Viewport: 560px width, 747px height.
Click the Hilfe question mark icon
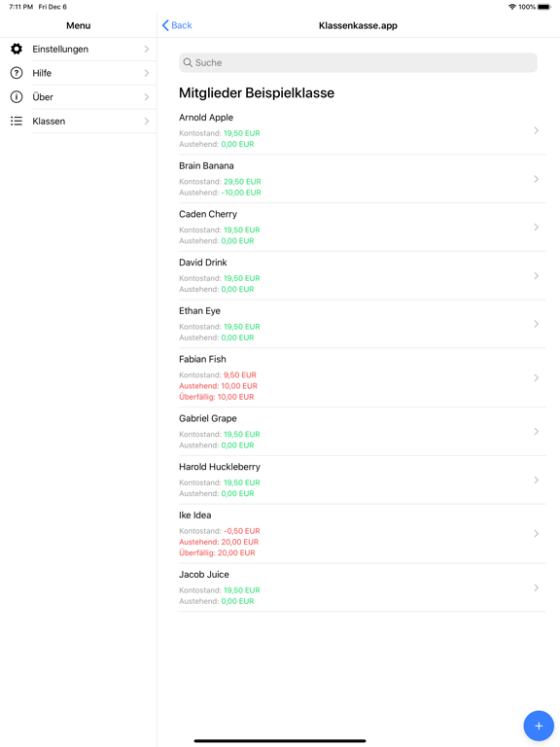(17, 73)
